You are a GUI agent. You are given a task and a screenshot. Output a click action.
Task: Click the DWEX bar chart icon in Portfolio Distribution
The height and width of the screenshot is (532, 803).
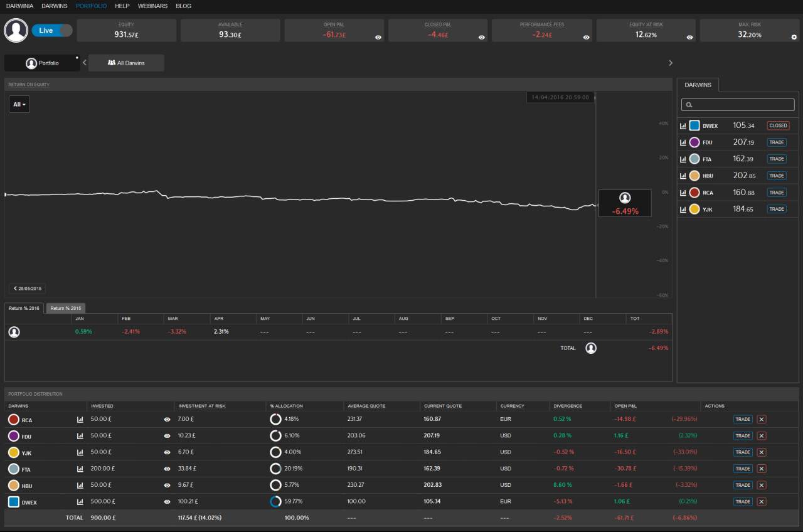pos(80,501)
